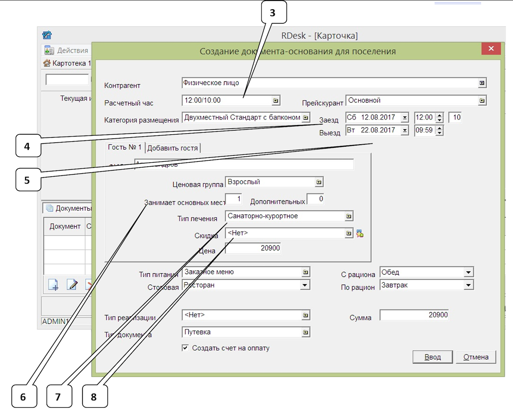513x420 pixels.
Task: Increase the Заезд time 12:00 with up arrow
Action: coord(440,115)
